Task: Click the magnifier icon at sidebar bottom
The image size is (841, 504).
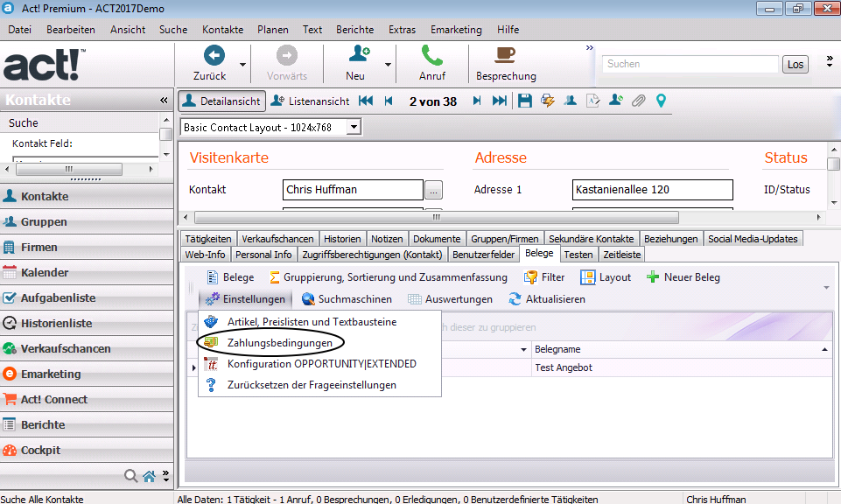Action: 130,476
